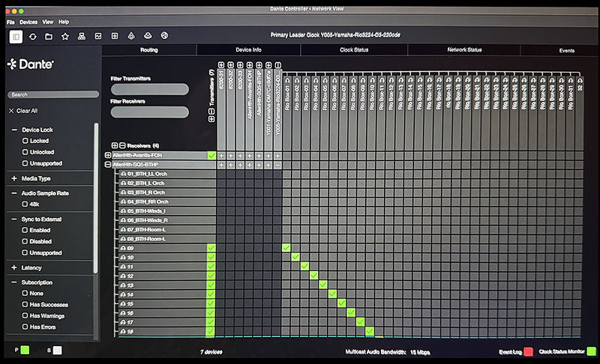Open the Help menu
The width and height of the screenshot is (600, 364).
click(64, 22)
